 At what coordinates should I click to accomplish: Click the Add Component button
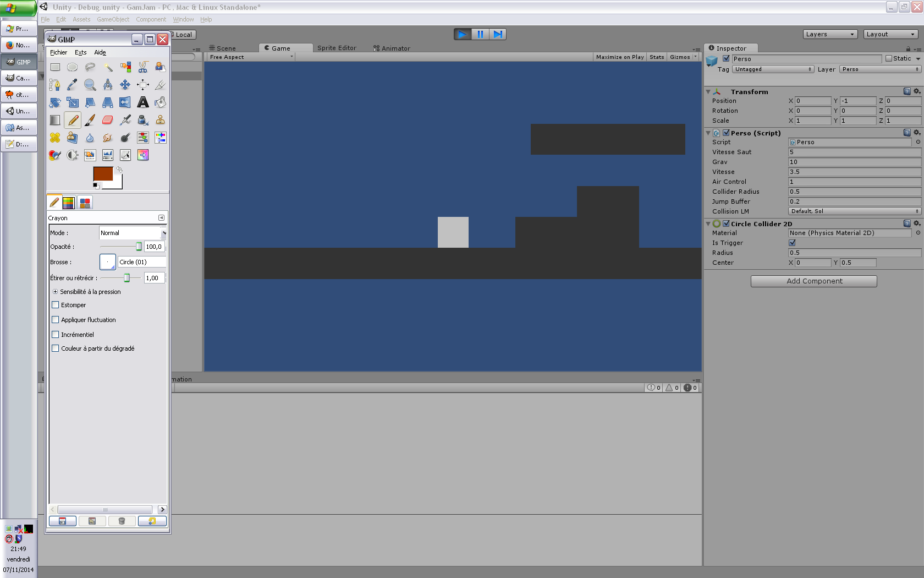(813, 281)
